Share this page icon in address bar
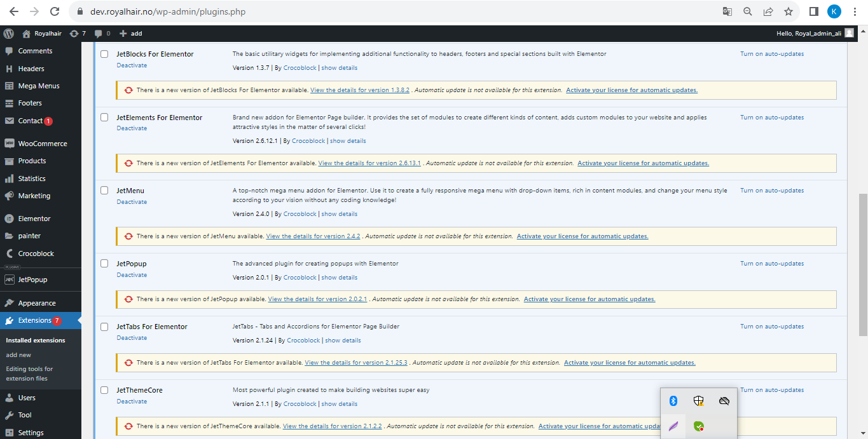 tap(768, 11)
